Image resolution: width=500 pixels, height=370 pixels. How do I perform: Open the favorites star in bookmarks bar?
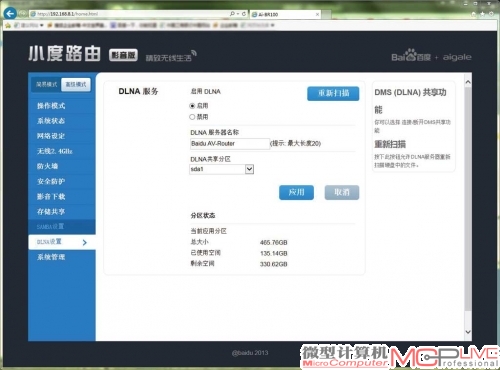pyautogui.click(x=8, y=25)
